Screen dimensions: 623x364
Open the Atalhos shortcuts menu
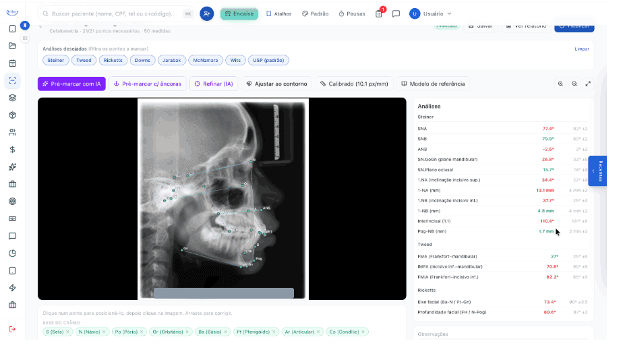point(279,13)
